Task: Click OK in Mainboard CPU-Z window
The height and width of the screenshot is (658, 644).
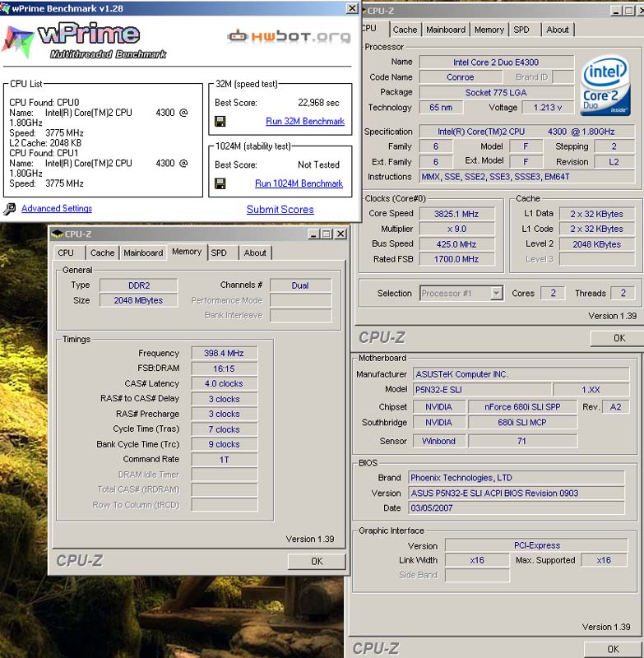Action: 614,649
